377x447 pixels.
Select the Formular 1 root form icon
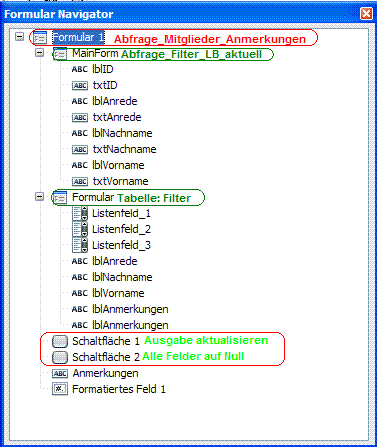click(x=40, y=37)
